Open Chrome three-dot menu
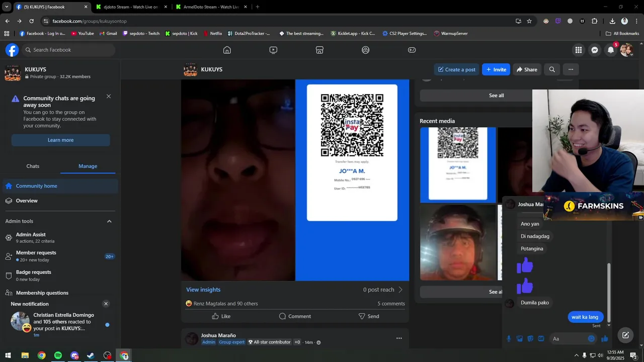Viewport: 644px width, 362px height. [635, 21]
